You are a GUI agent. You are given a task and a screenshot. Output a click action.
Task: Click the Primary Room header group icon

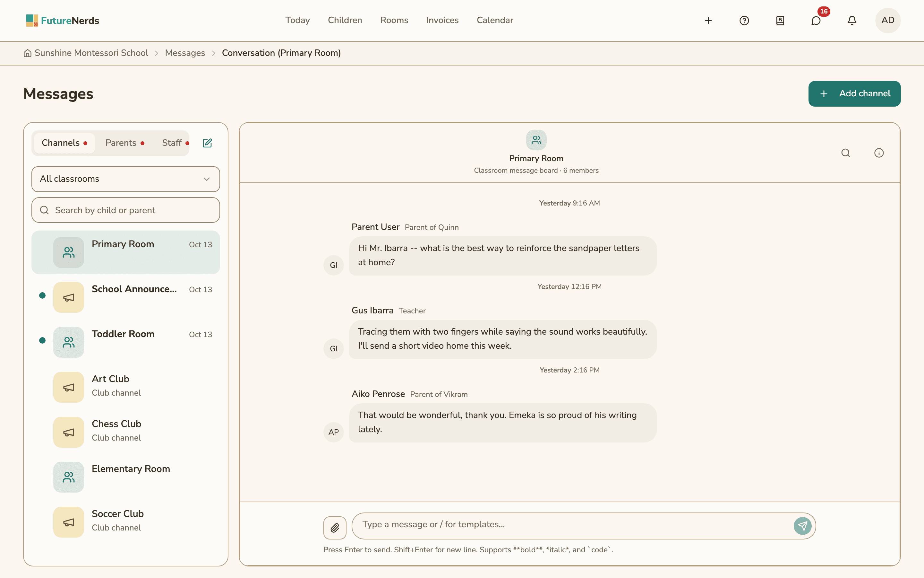click(536, 140)
